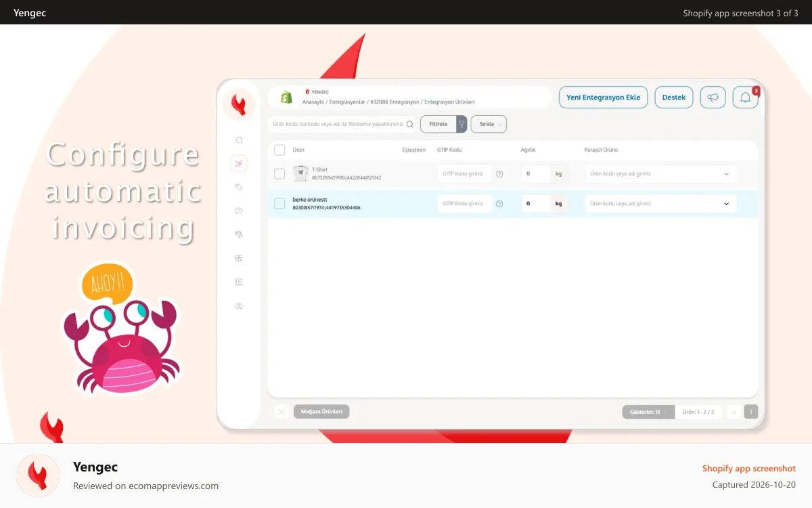812x508 pixels.
Task: Click the T-Shirt product thumbnail
Action: point(300,174)
